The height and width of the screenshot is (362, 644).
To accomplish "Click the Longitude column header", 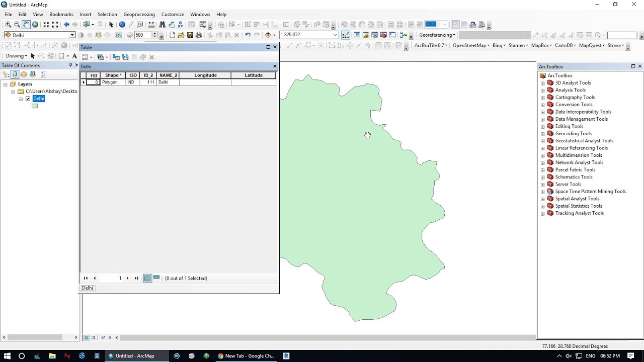I will 205,75.
